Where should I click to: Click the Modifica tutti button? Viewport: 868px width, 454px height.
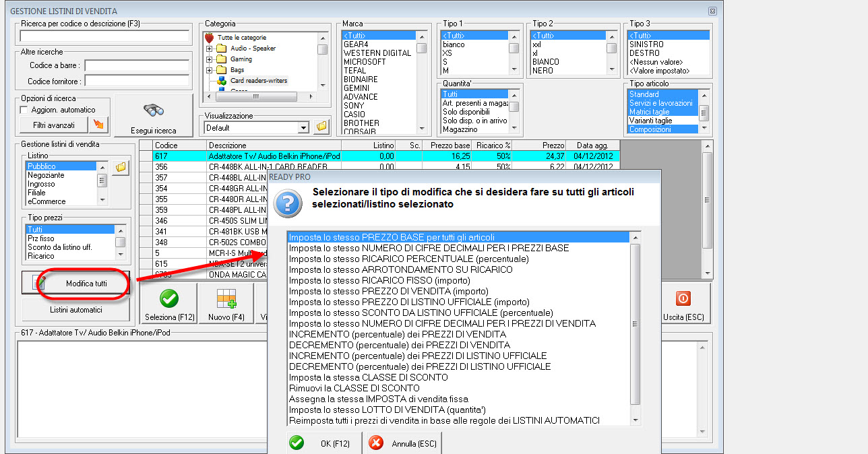75,284
